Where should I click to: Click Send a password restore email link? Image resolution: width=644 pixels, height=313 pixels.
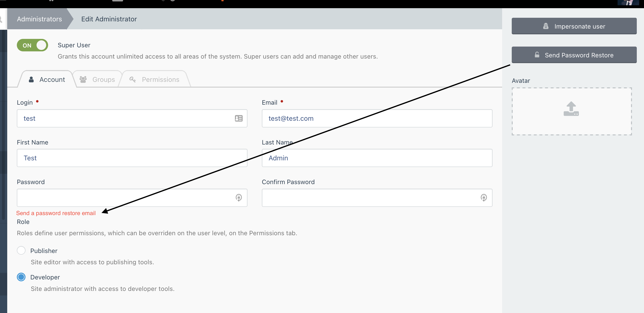click(56, 213)
